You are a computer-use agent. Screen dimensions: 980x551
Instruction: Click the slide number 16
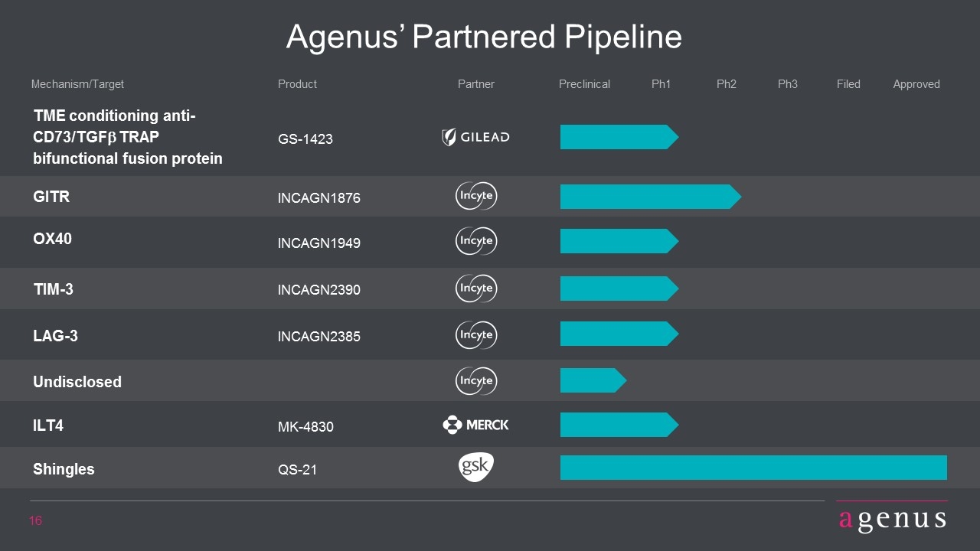(x=36, y=521)
